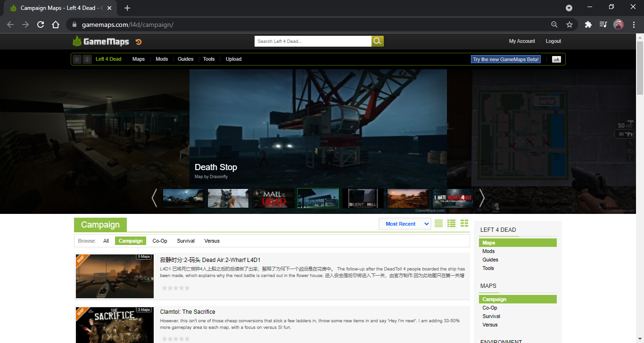Reload the page
This screenshot has width=644, height=343.
[x=41, y=24]
